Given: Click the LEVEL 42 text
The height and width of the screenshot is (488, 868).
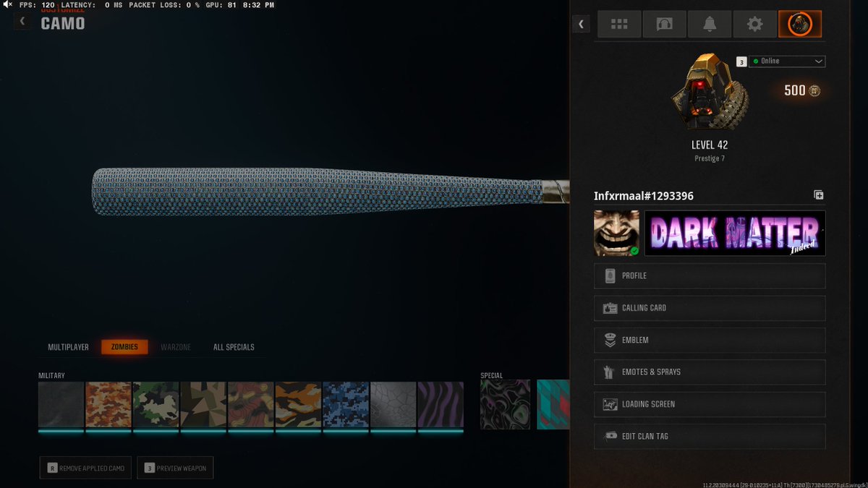Looking at the screenshot, I should coord(709,145).
